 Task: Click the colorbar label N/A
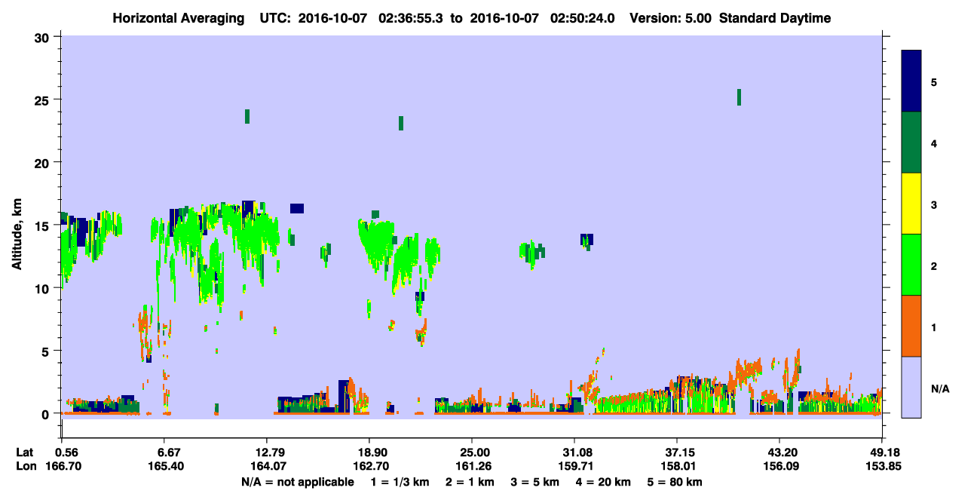pyautogui.click(x=940, y=389)
